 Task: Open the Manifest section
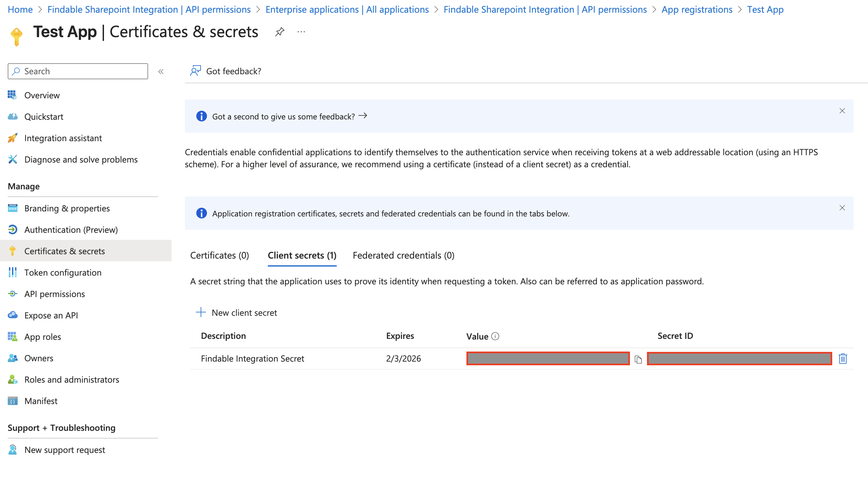pyautogui.click(x=40, y=401)
